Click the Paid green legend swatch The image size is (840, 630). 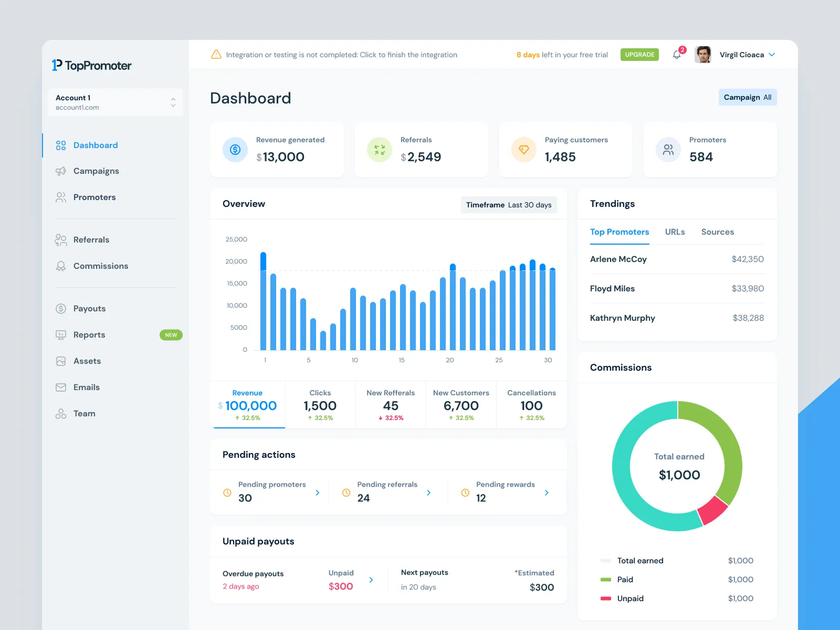tap(606, 580)
